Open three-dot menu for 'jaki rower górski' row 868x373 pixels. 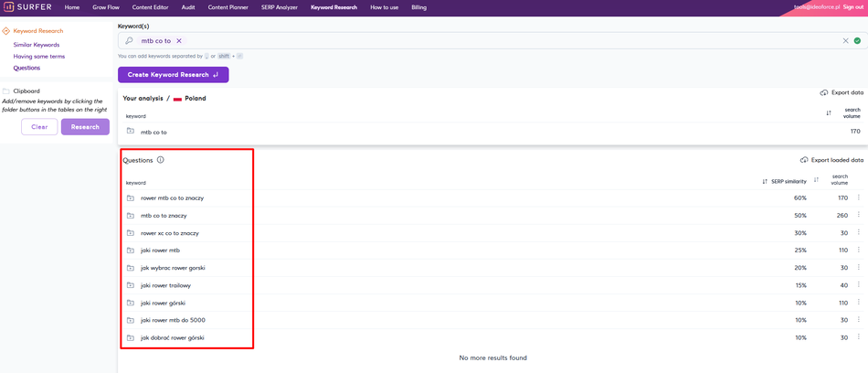pyautogui.click(x=859, y=303)
